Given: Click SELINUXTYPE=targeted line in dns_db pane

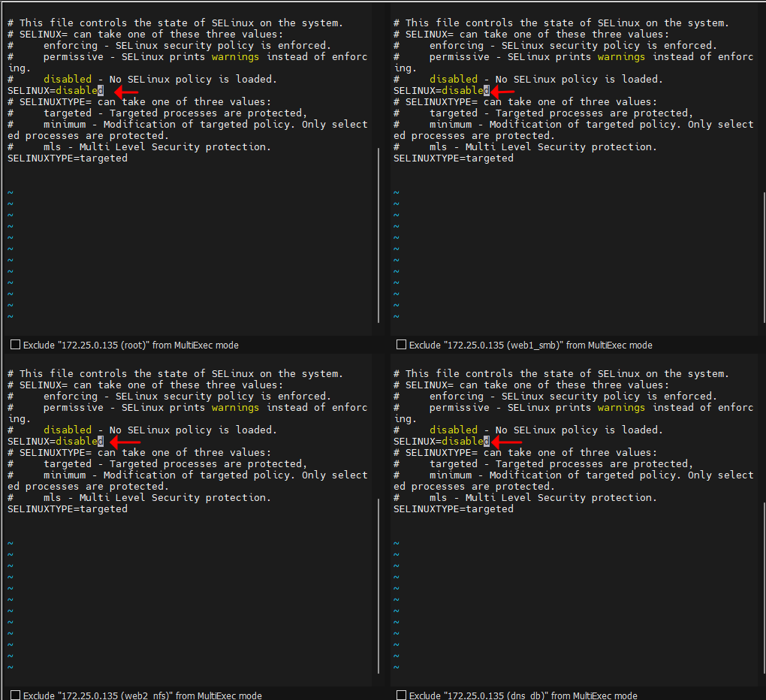Looking at the screenshot, I should (454, 509).
